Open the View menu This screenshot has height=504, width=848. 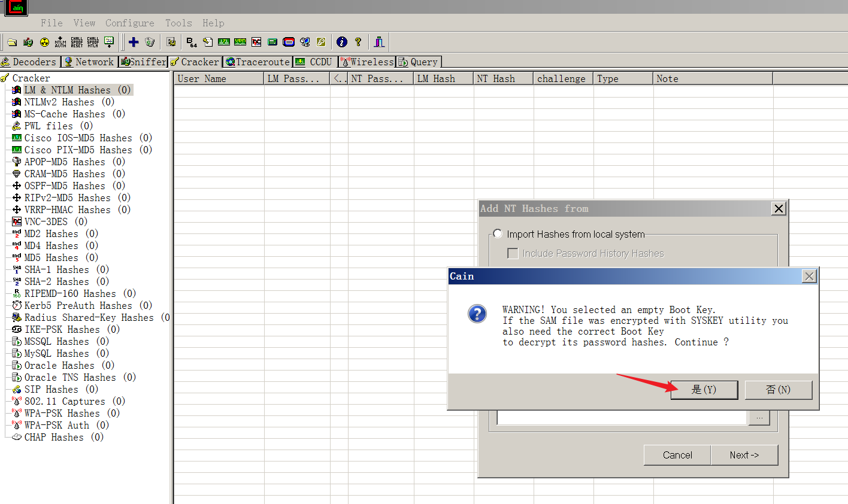pyautogui.click(x=84, y=23)
